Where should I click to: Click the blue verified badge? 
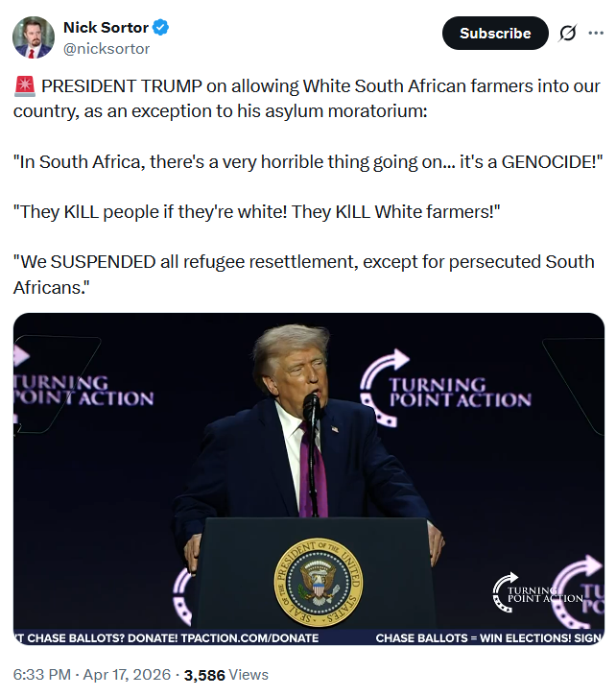click(x=160, y=28)
